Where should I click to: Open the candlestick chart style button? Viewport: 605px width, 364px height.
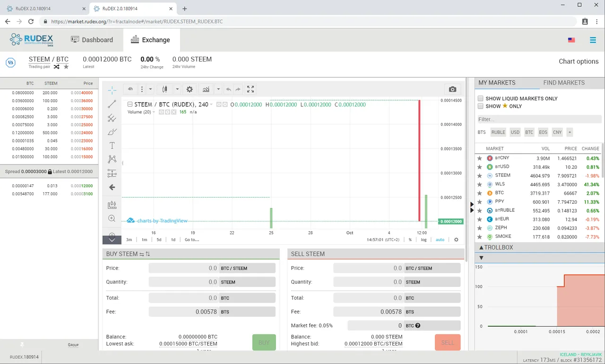pos(165,89)
